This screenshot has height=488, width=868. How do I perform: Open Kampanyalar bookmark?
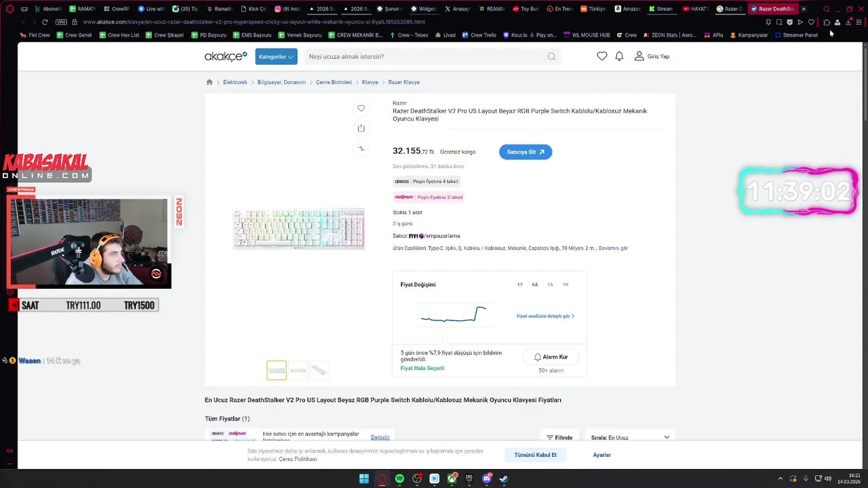[x=749, y=35]
